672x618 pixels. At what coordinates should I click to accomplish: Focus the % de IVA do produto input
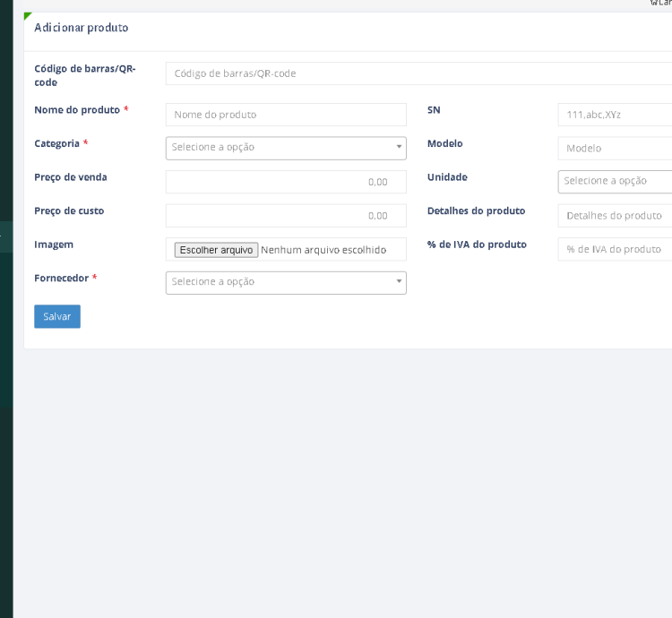click(615, 249)
